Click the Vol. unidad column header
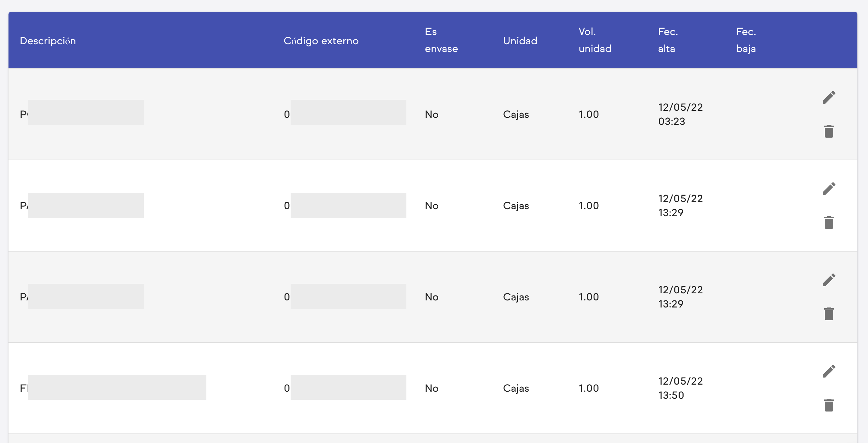This screenshot has width=868, height=443. click(595, 40)
